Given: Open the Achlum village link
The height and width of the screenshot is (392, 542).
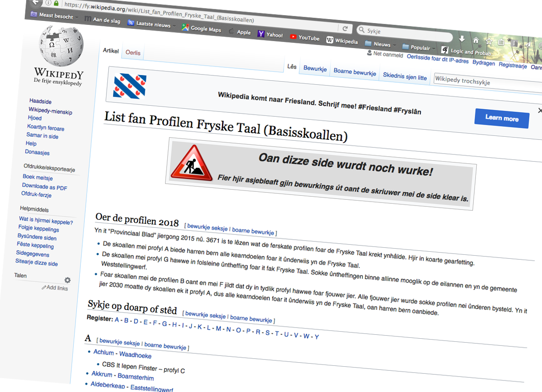Looking at the screenshot, I should coord(103,352).
